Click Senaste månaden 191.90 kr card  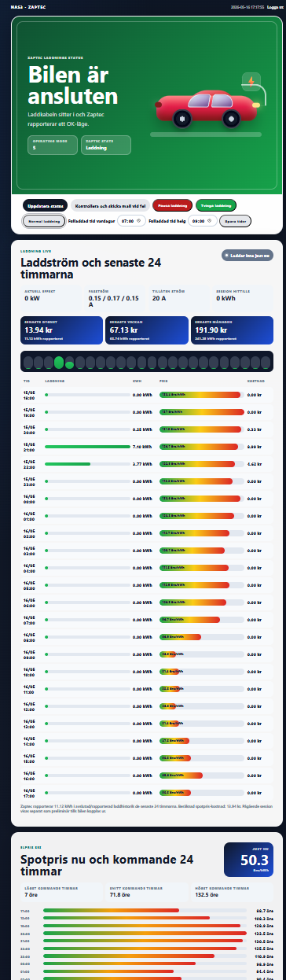(x=232, y=331)
